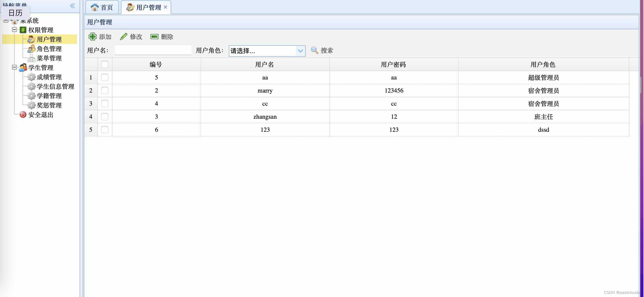Click the 搜索 button label

click(x=327, y=50)
